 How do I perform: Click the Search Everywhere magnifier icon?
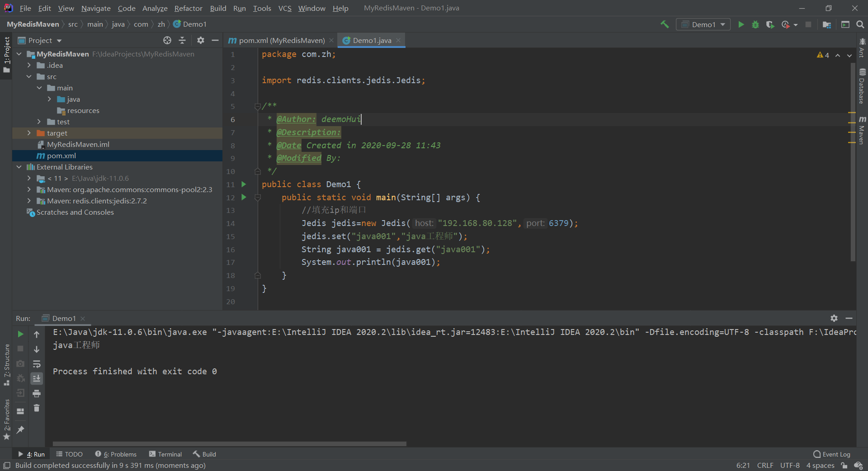[x=860, y=24]
